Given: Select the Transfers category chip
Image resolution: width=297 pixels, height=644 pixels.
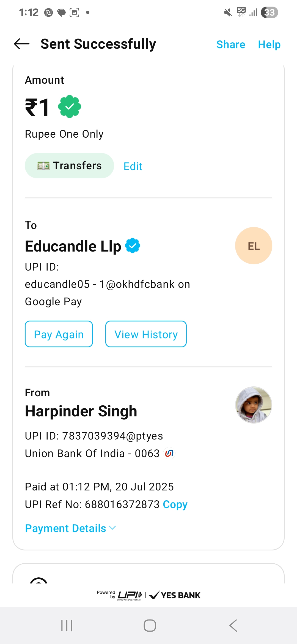Looking at the screenshot, I should click(x=69, y=166).
